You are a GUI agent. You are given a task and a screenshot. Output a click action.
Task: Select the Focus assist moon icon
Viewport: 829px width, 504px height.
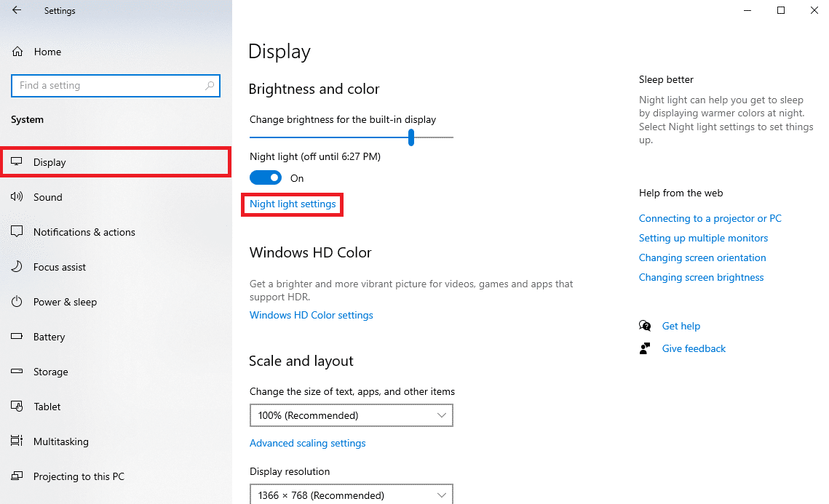tap(16, 266)
